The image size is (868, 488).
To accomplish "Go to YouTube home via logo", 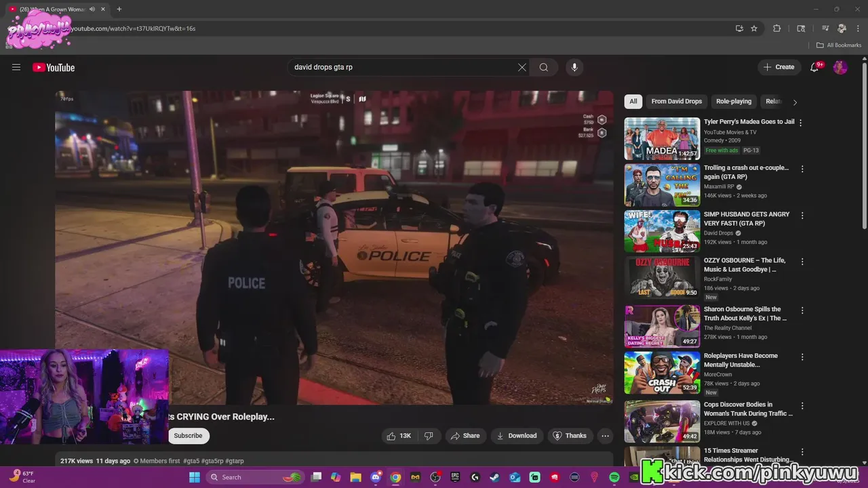I will (x=54, y=67).
